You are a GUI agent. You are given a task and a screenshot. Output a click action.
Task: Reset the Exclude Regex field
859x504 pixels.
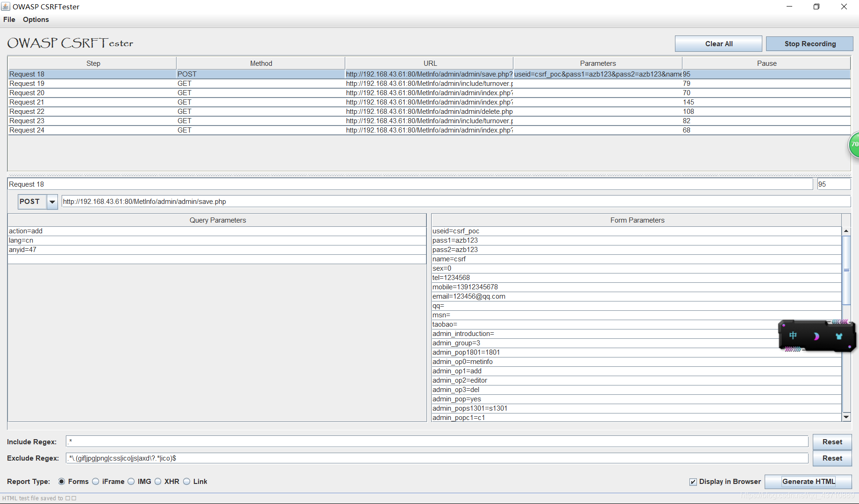[x=832, y=458]
